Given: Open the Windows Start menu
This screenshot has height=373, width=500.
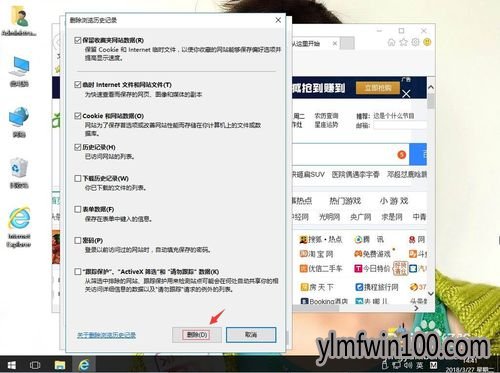Looking at the screenshot, I should [x=12, y=365].
